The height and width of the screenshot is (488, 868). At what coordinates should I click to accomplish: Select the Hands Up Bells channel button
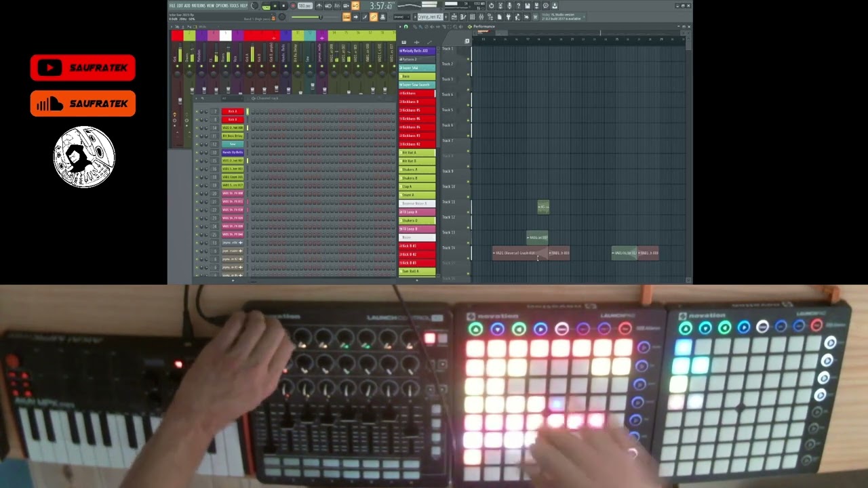(233, 152)
